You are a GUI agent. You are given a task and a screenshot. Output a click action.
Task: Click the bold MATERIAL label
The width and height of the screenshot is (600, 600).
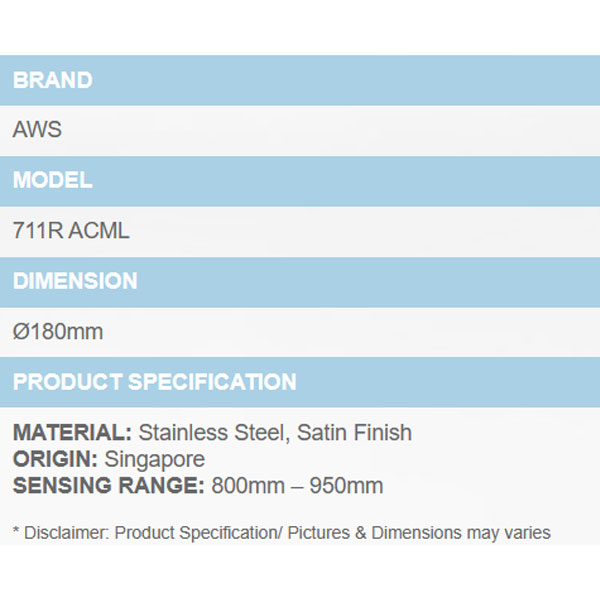(72, 433)
